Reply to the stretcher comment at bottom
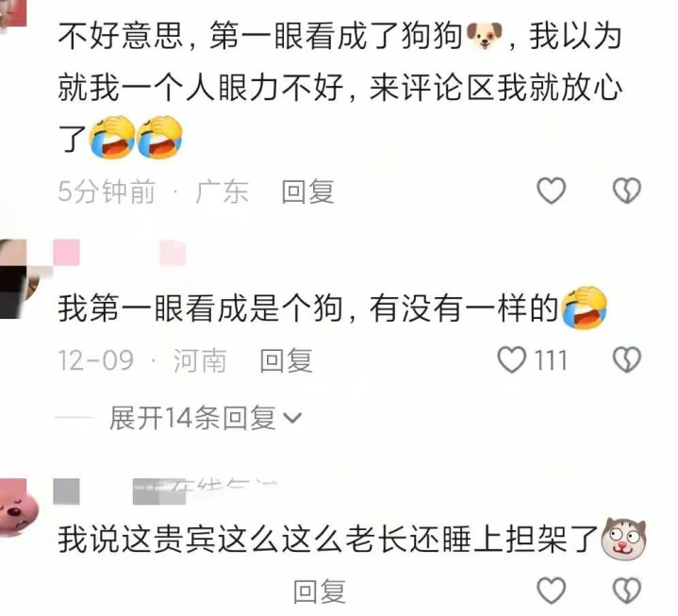678x616 pixels. click(x=320, y=591)
